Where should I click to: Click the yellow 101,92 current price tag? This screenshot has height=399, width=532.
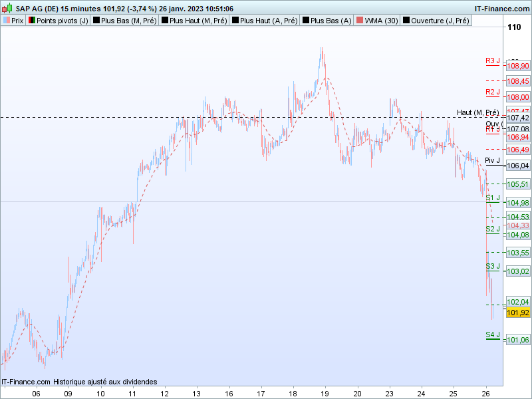point(518,313)
